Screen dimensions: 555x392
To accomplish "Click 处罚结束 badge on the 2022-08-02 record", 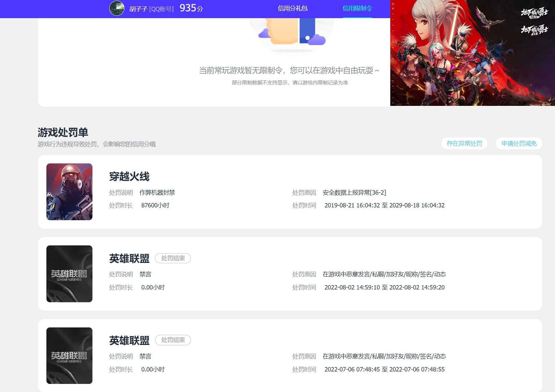I will click(x=173, y=258).
